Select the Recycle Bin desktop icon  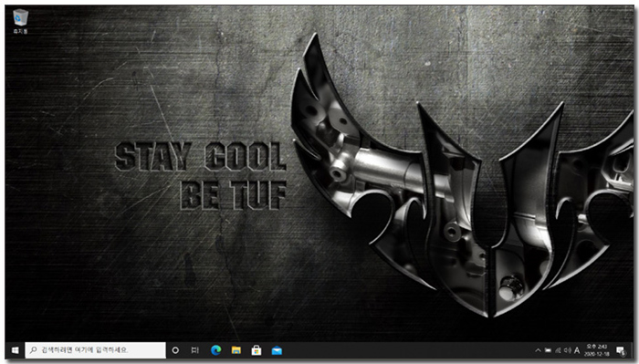pyautogui.click(x=20, y=21)
